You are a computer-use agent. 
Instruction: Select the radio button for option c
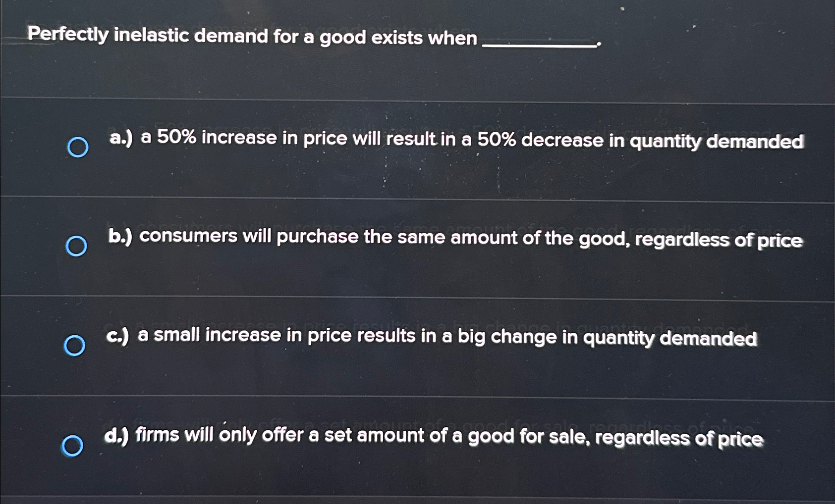[75, 344]
